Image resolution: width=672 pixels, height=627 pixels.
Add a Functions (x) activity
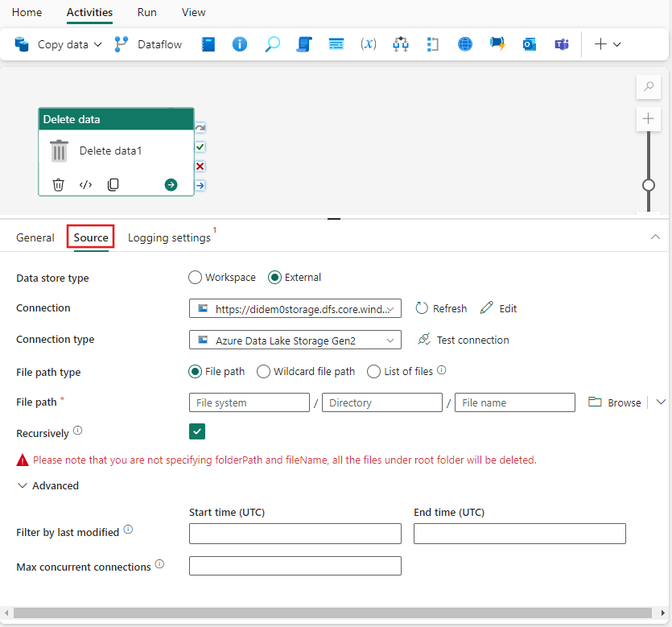(368, 44)
